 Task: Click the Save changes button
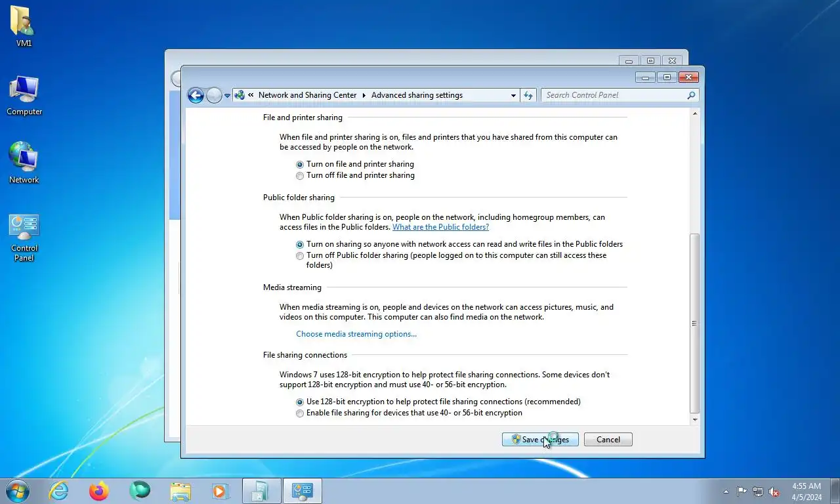pyautogui.click(x=540, y=440)
